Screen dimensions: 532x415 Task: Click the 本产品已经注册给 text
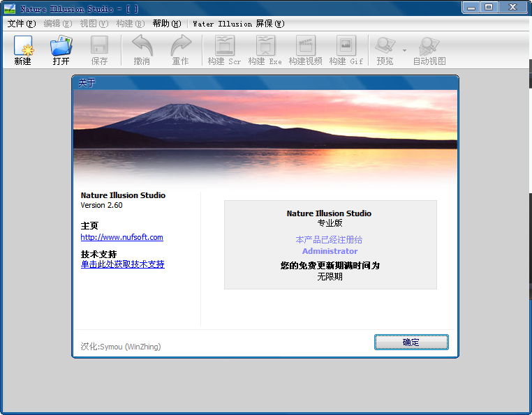point(329,240)
